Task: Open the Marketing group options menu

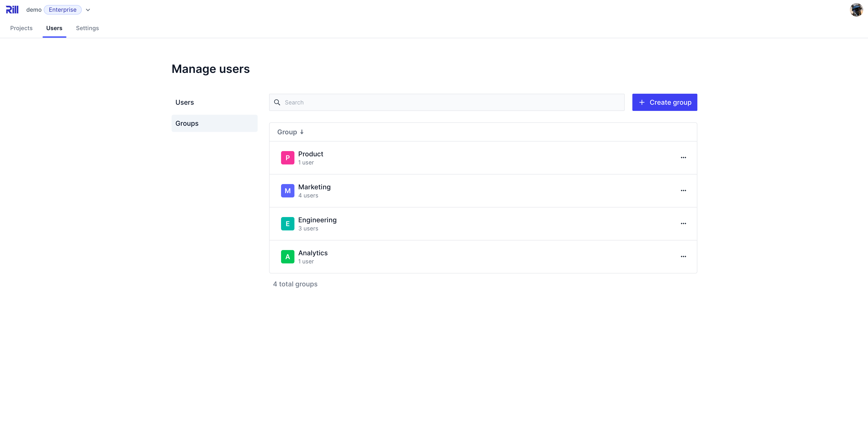Action: [x=684, y=190]
